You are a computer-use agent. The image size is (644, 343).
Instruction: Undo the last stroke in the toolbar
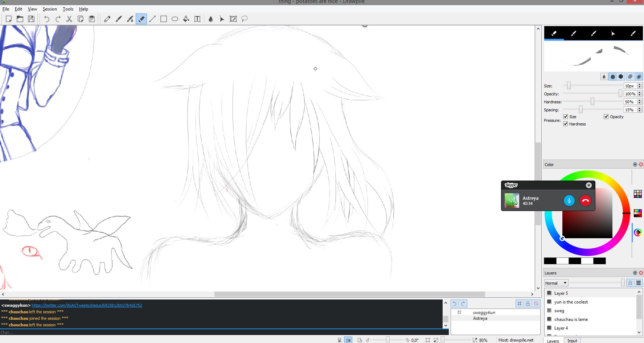point(47,19)
